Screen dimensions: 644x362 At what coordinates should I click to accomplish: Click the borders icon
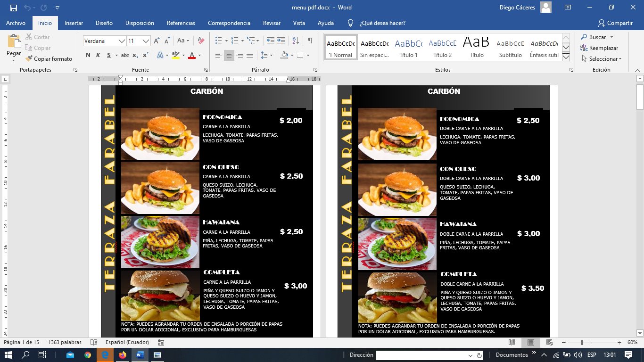[300, 55]
